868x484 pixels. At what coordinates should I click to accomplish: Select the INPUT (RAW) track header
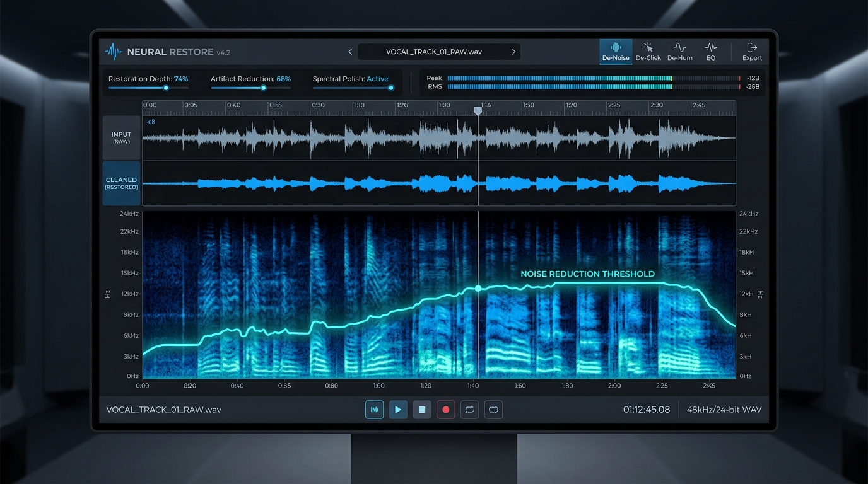pyautogui.click(x=121, y=137)
